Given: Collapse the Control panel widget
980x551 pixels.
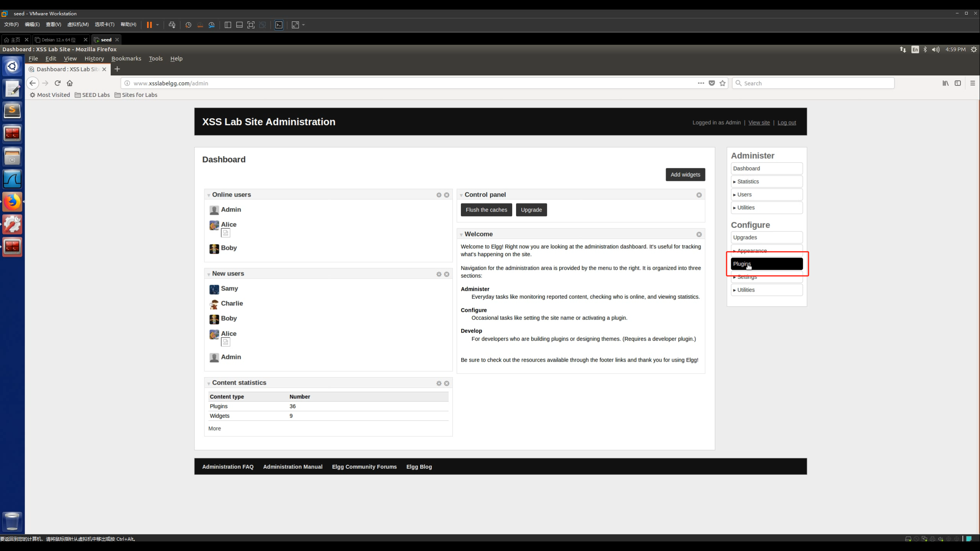Looking at the screenshot, I should [461, 196].
